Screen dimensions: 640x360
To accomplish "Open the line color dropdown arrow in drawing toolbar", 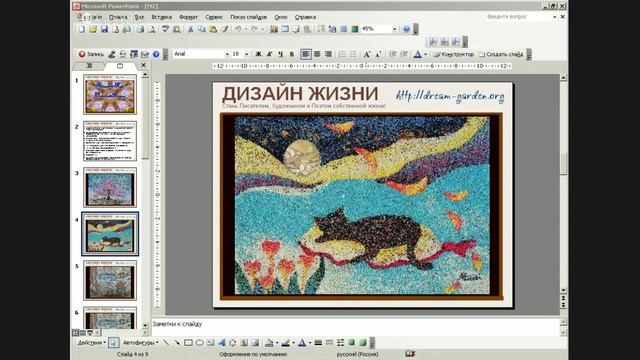I will (293, 342).
